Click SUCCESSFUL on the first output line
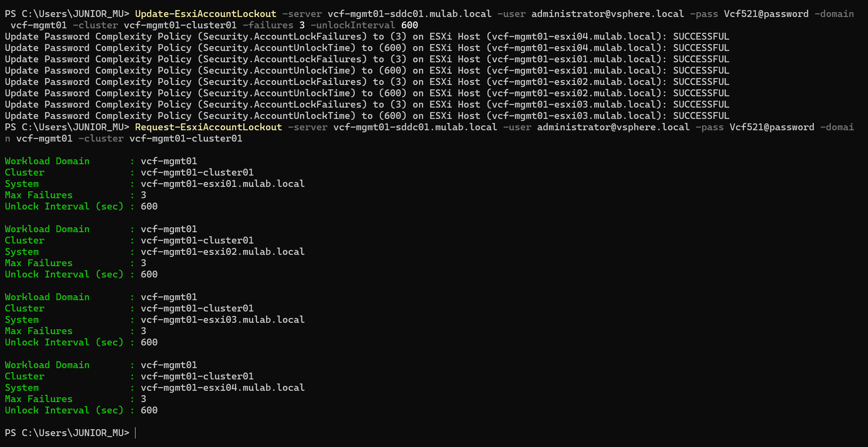This screenshot has width=868, height=447. click(701, 36)
